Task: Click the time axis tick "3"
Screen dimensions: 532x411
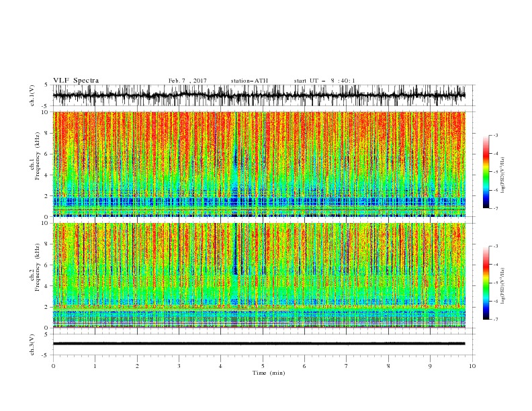Action: [179, 366]
